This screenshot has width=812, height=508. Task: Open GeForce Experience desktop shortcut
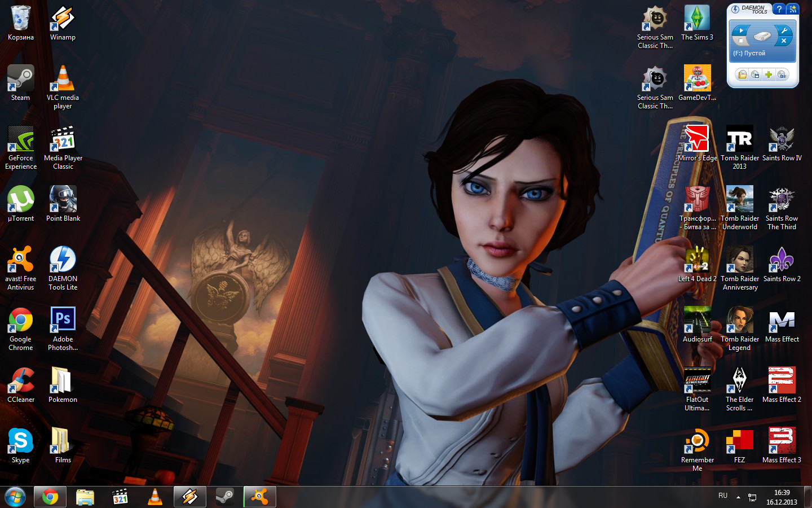(x=20, y=148)
